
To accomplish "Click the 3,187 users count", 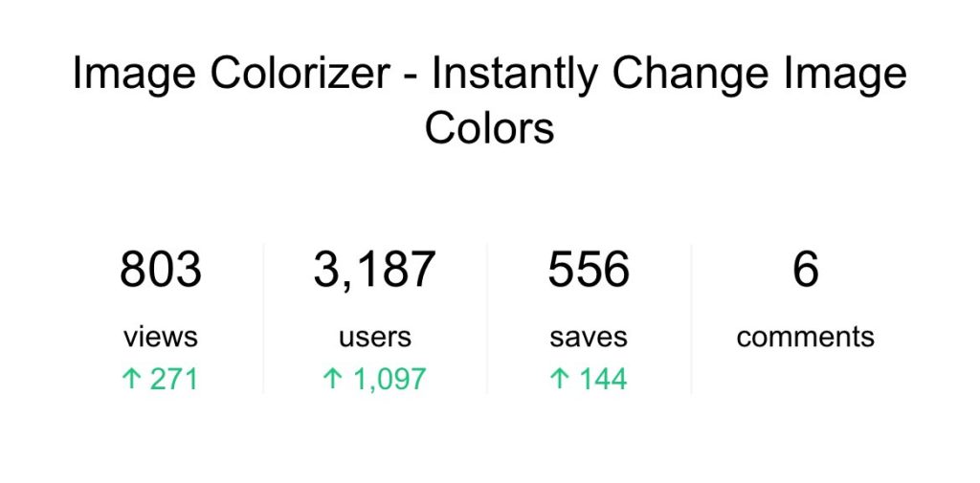I will point(374,271).
